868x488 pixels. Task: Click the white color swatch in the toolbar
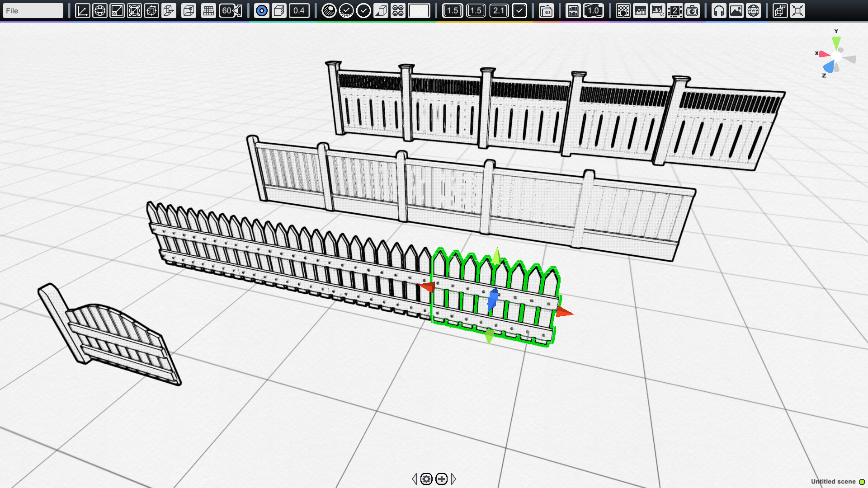click(419, 10)
